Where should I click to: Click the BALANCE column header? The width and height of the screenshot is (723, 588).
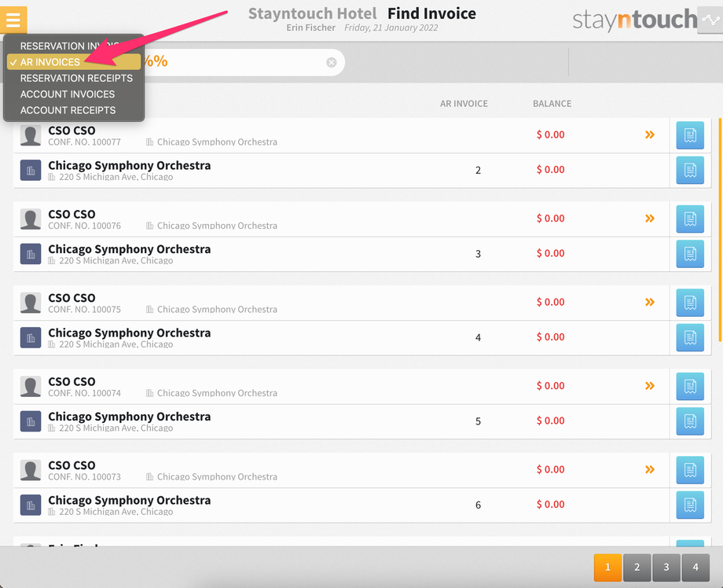(x=552, y=104)
